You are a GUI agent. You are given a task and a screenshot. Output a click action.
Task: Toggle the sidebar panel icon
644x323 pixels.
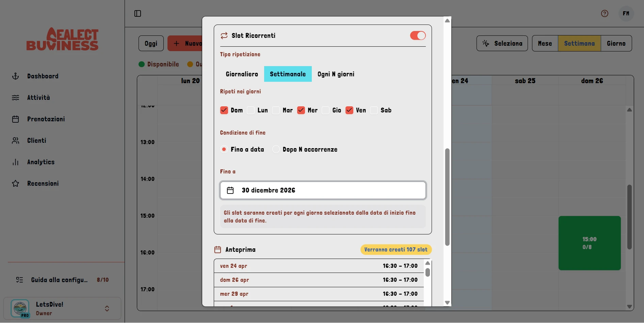(138, 13)
